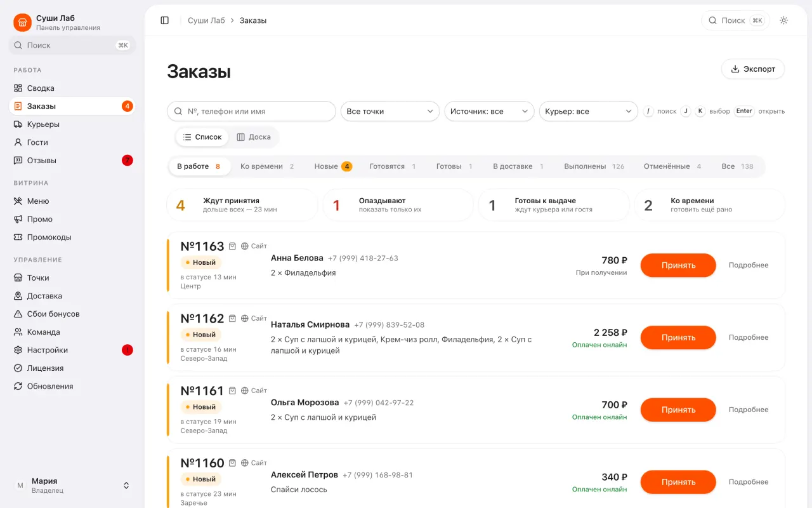Click the sidebar Поиск search box
The height and width of the screenshot is (508, 812).
tap(72, 45)
